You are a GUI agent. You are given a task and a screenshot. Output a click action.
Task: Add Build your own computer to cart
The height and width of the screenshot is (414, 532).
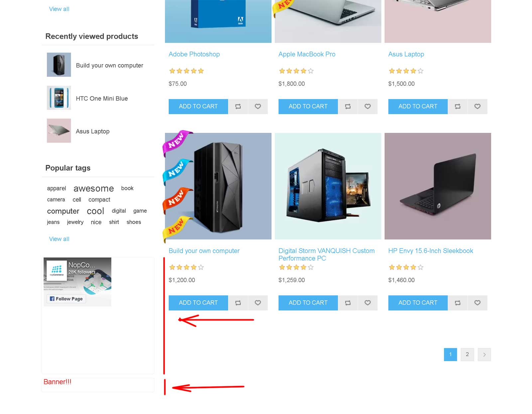coord(198,303)
